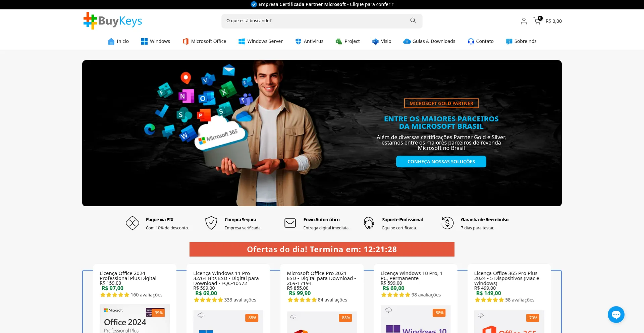Click the Suporte Profissional headset icon
644x333 pixels.
(x=369, y=223)
